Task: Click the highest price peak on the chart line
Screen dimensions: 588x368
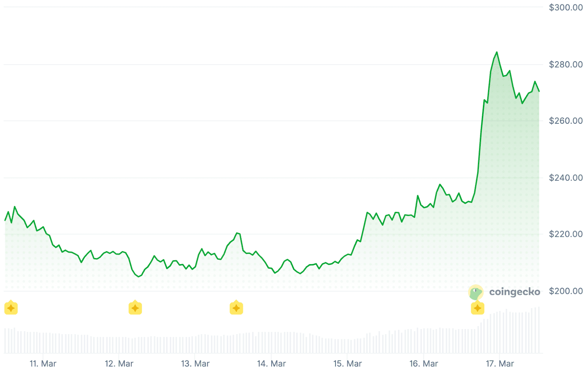Action: coord(497,53)
